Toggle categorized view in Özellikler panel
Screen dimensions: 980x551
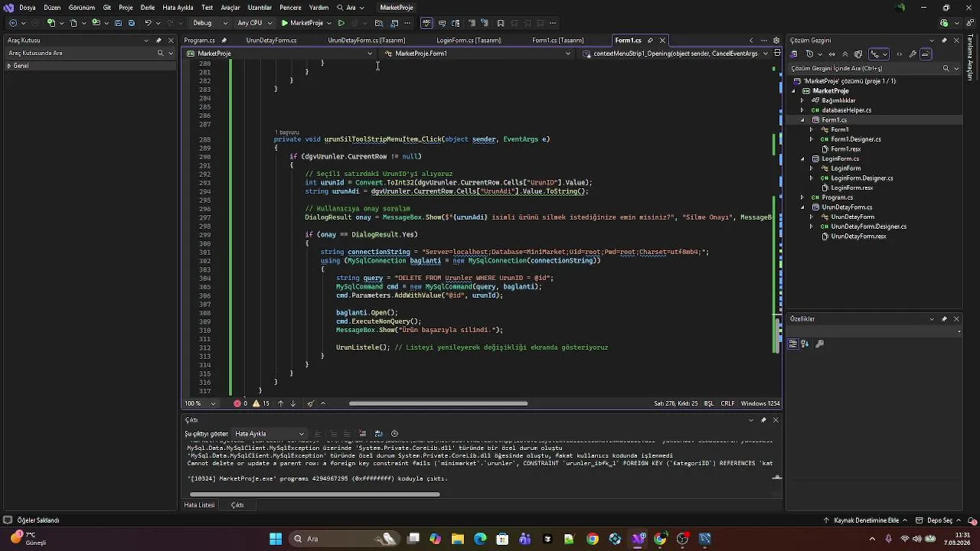pos(794,344)
